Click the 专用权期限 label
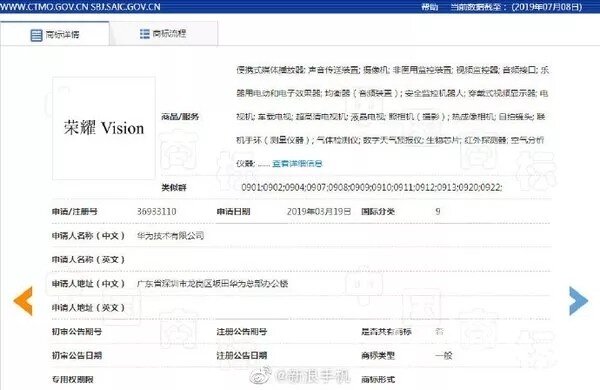 click(73, 380)
